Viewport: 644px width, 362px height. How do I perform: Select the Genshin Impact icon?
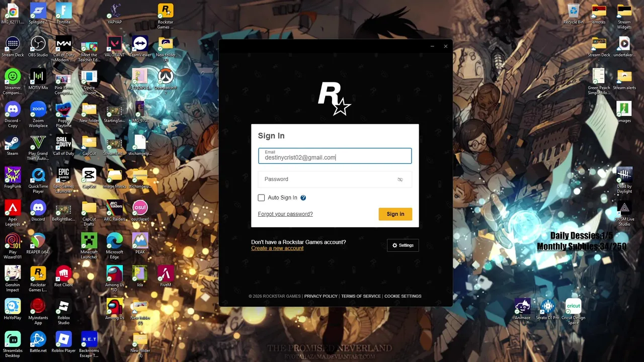13,279
